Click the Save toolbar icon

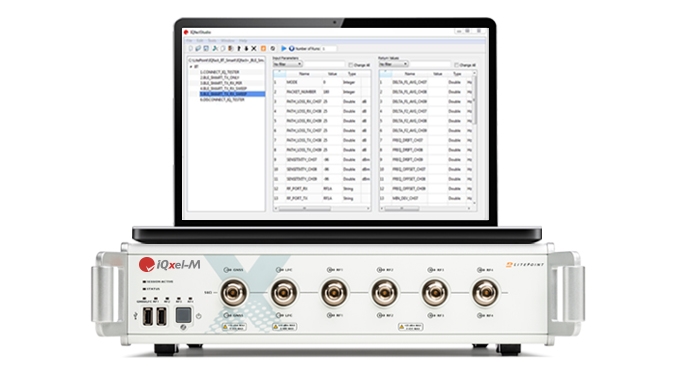206,48
